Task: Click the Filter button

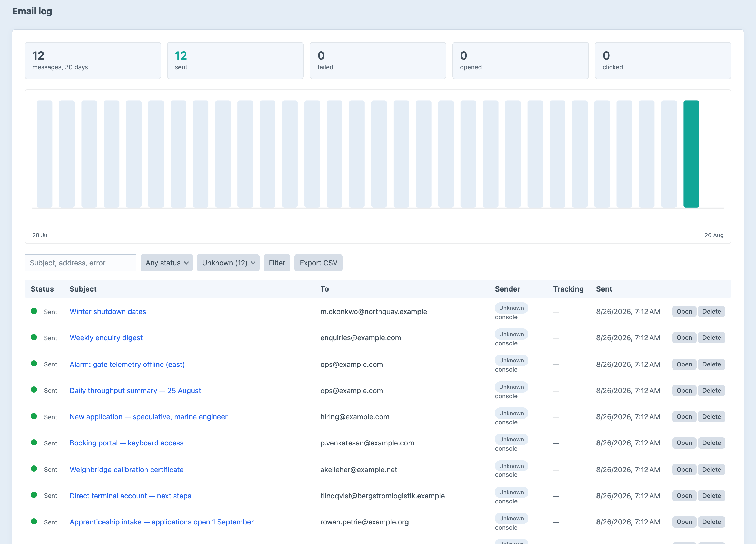Action: click(277, 263)
